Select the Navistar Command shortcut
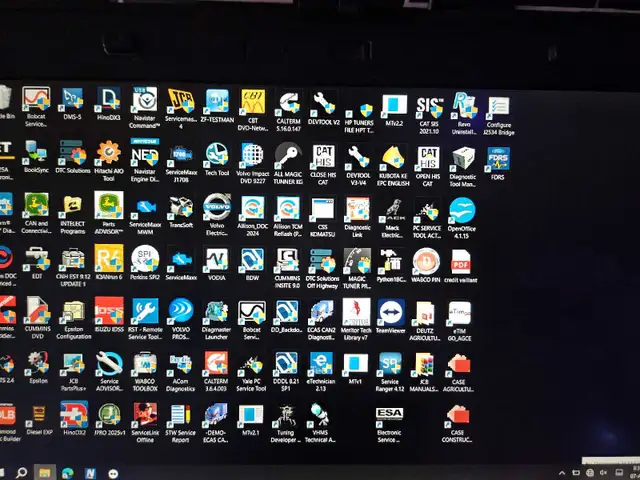Image resolution: width=640 pixels, height=480 pixels. pos(144,102)
